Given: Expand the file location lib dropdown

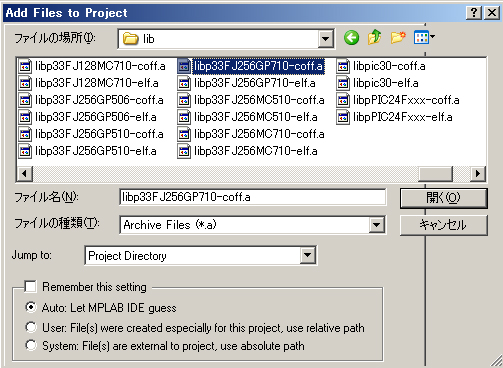Looking at the screenshot, I should point(325,39).
